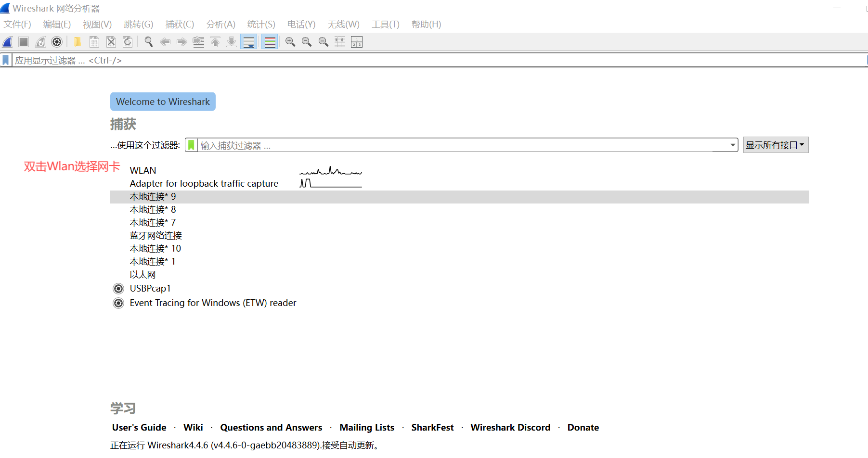
Task: Find a packet using the magnifier icon
Action: pyautogui.click(x=148, y=42)
